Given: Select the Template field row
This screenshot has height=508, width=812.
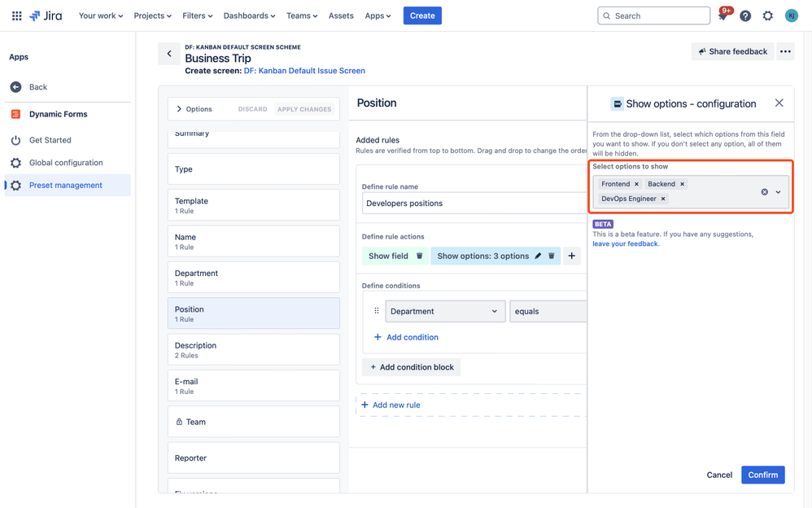Looking at the screenshot, I should [254, 205].
